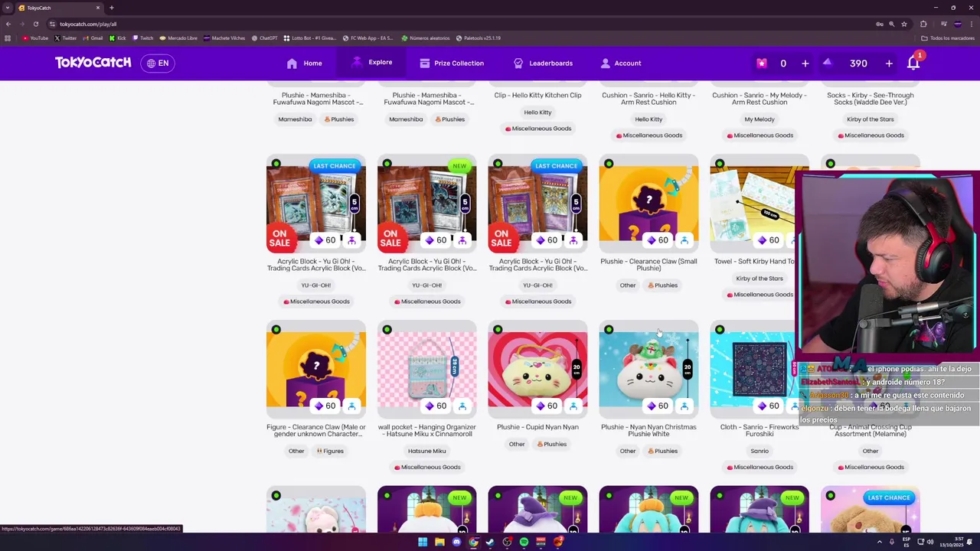Screen dimensions: 980x551
Task: Open the Nyan Nyan Christmas Plushie White image
Action: [648, 370]
